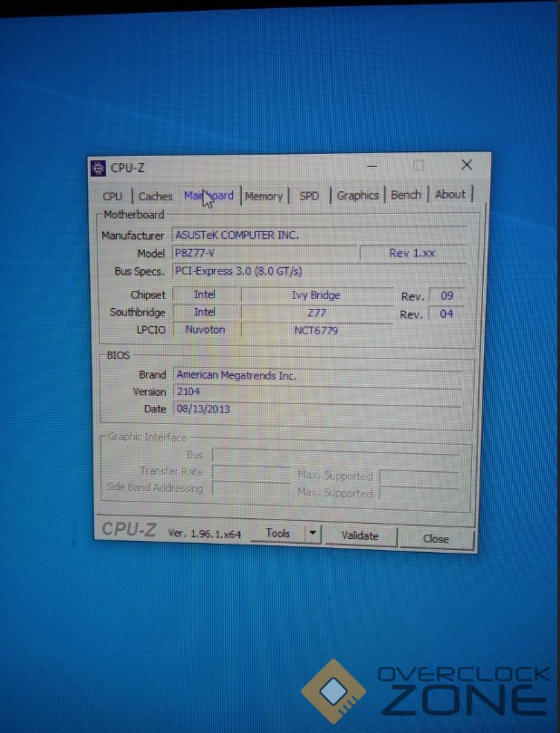
Task: Click the BIOS version value 2104
Action: pos(188,391)
